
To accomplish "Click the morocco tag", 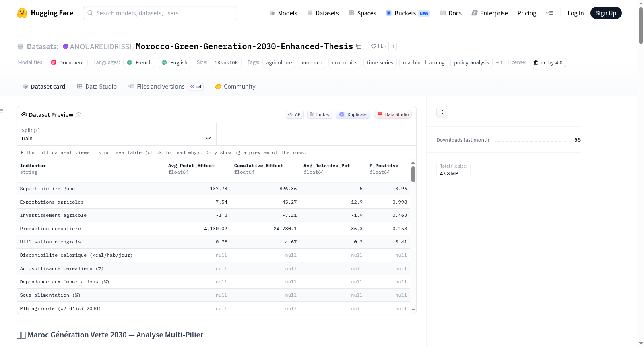I will pos(312,62).
